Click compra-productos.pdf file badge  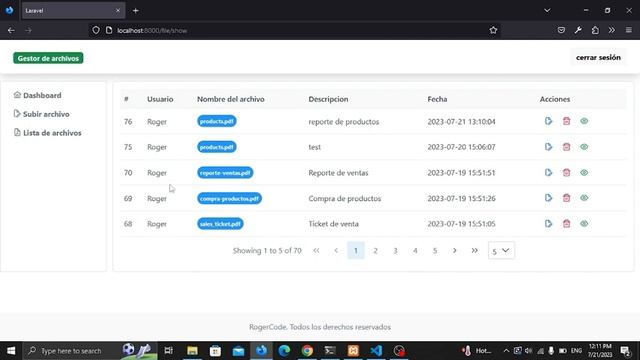tap(229, 198)
